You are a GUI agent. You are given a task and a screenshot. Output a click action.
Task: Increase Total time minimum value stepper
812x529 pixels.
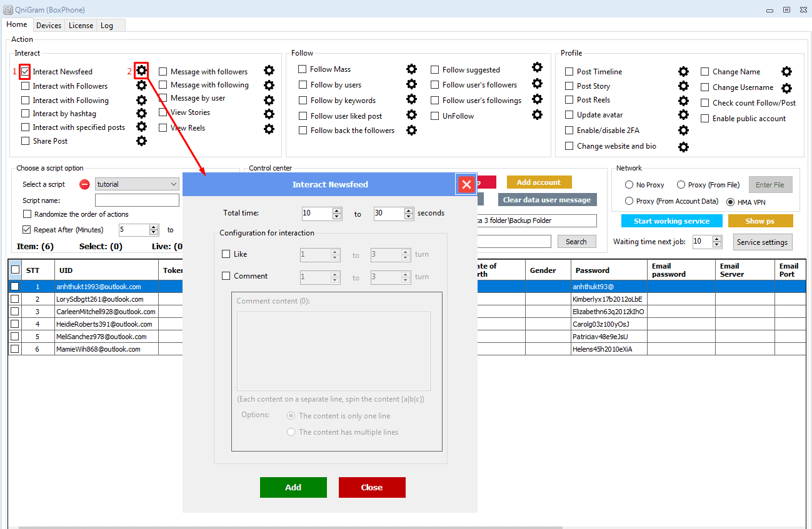point(338,210)
